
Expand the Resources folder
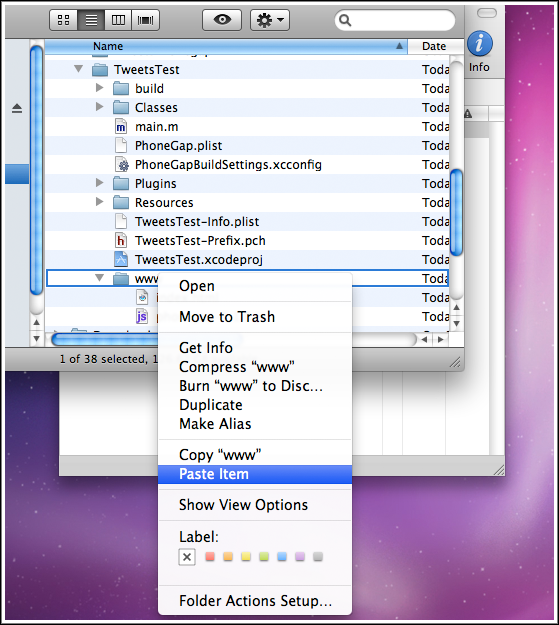click(100, 202)
